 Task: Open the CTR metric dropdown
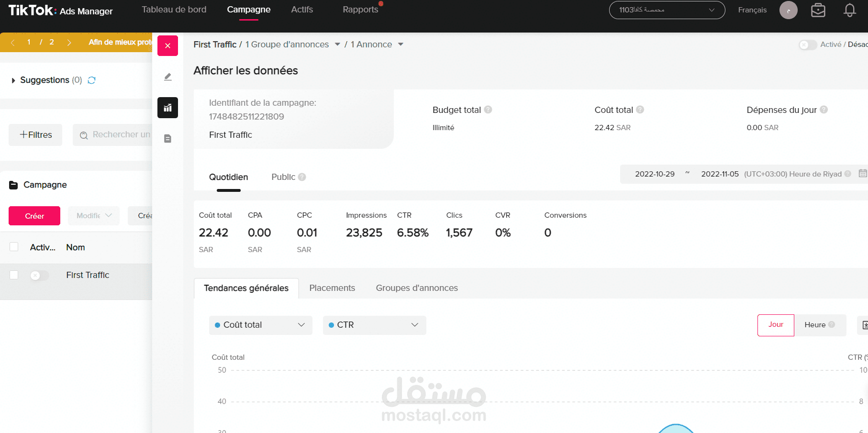coord(374,325)
